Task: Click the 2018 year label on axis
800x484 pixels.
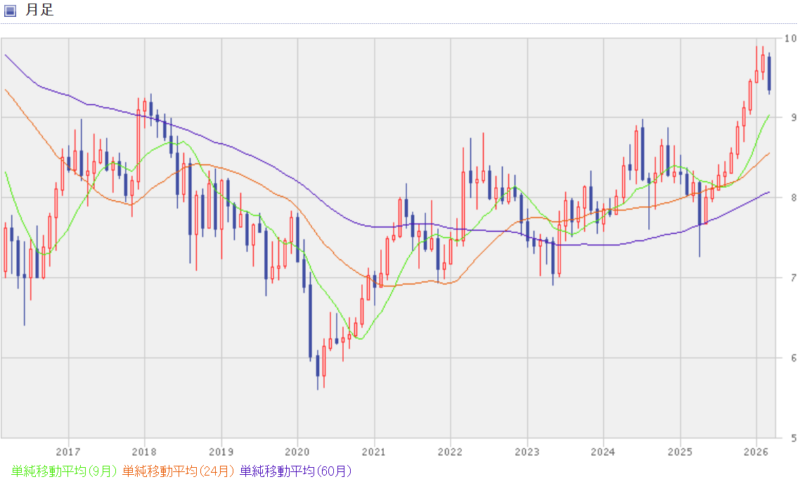Action: click(144, 452)
